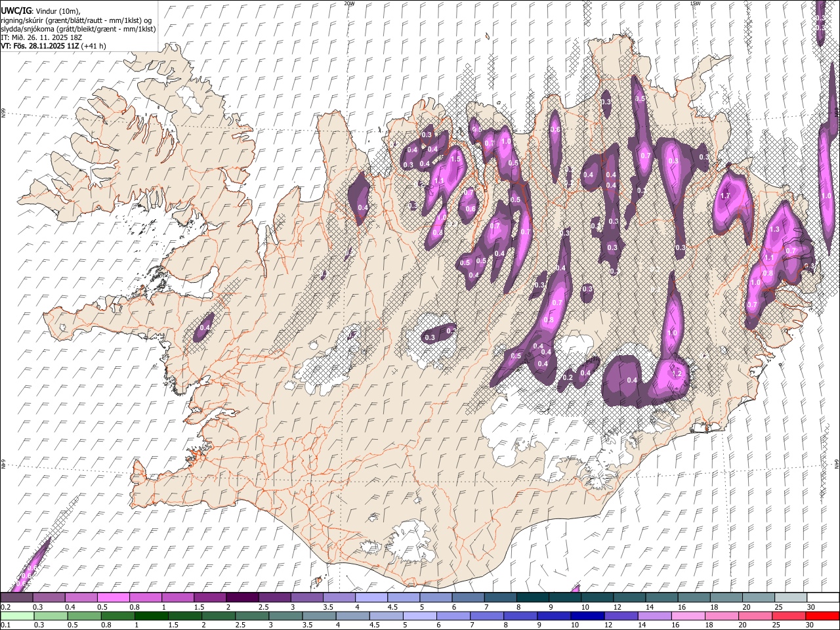Screen dimensions: 840x630
Task: Click the 1.3 snowfall value on the map
Action: 774,229
